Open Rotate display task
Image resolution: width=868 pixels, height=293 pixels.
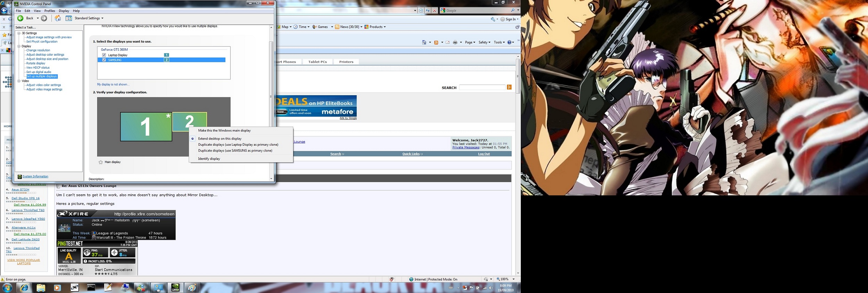(x=36, y=63)
